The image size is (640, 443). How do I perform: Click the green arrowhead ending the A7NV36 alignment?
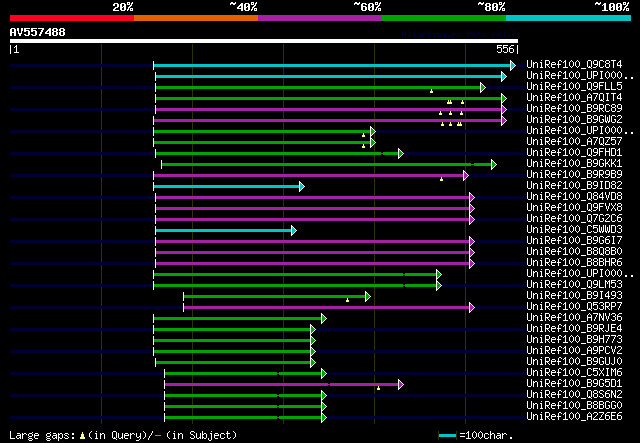click(x=324, y=319)
